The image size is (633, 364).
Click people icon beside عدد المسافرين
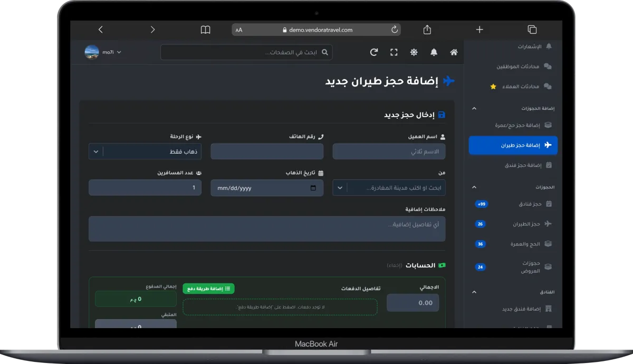pyautogui.click(x=199, y=173)
